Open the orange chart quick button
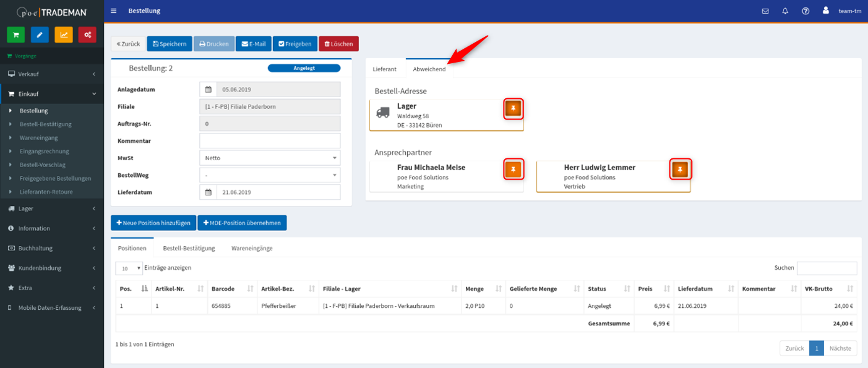Image resolution: width=868 pixels, height=368 pixels. [63, 34]
